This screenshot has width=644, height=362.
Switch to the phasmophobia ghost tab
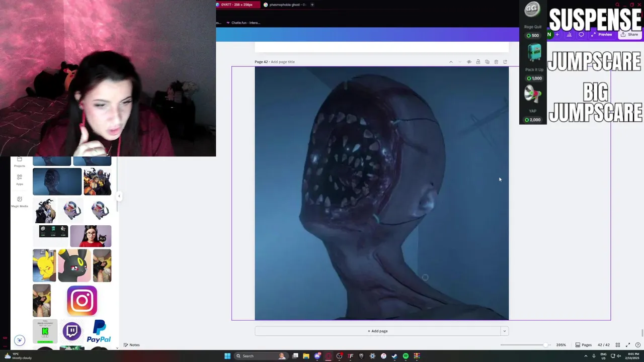coord(284,5)
